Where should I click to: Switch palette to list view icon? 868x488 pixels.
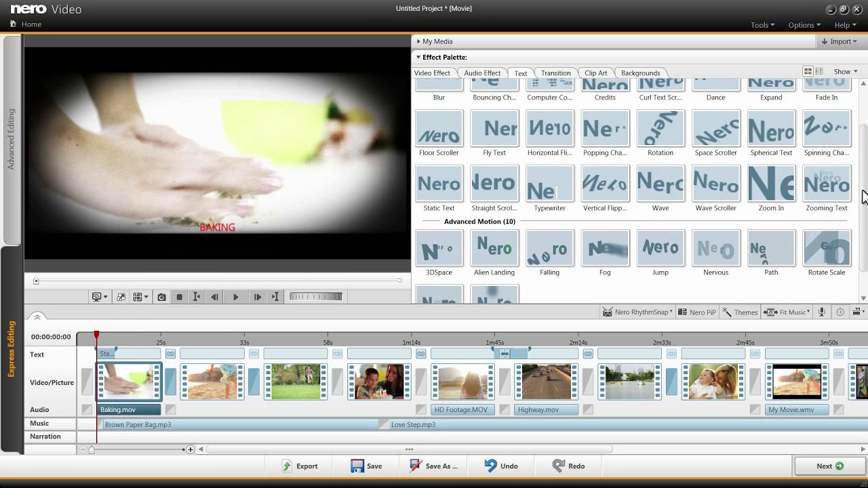[x=819, y=71]
